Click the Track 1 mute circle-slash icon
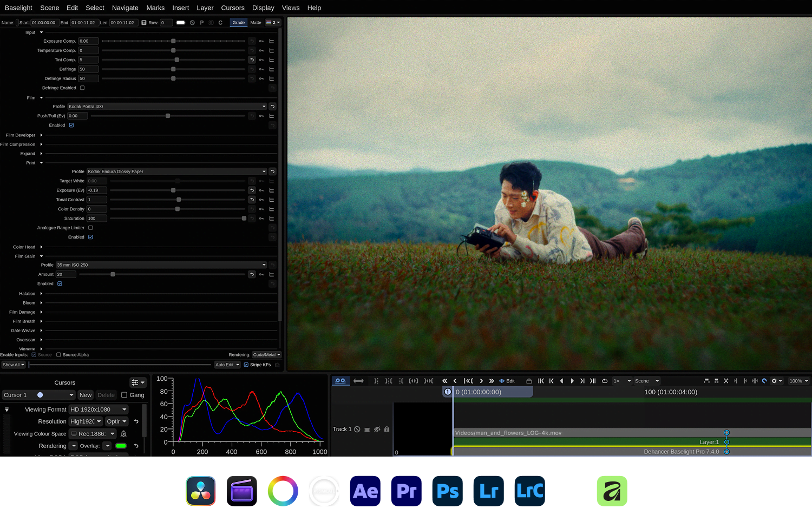The width and height of the screenshot is (812, 515). (357, 430)
